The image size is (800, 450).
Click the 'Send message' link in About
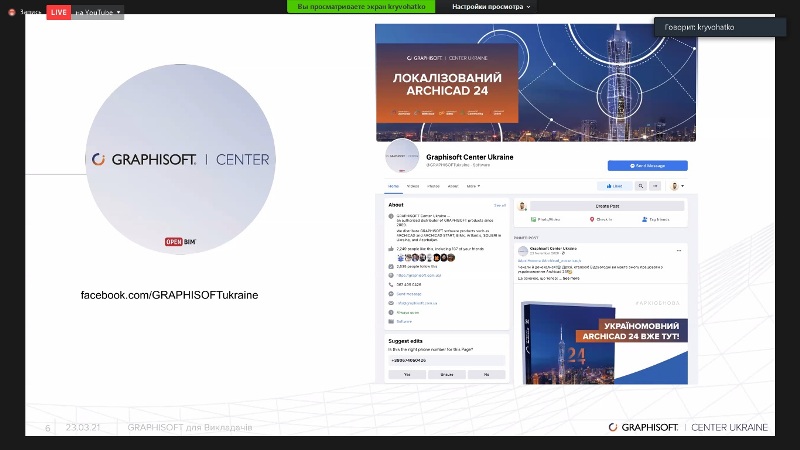[x=409, y=294]
